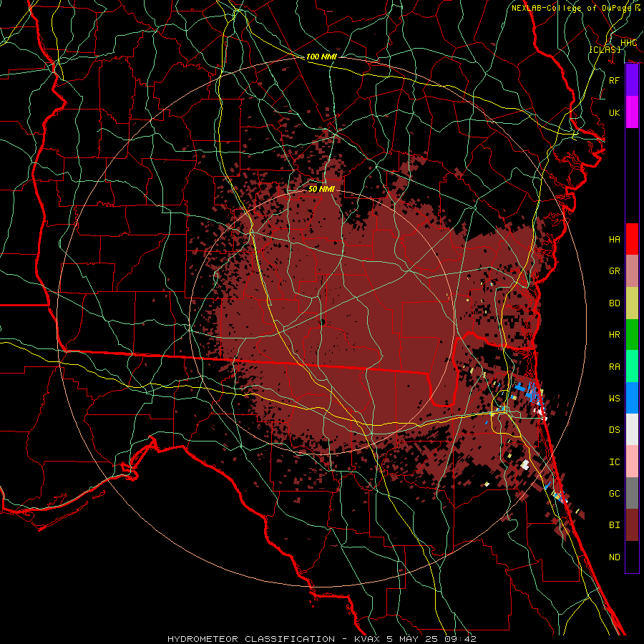Click the Hydrometeor Classification KVAX timestamp caption

click(322, 639)
